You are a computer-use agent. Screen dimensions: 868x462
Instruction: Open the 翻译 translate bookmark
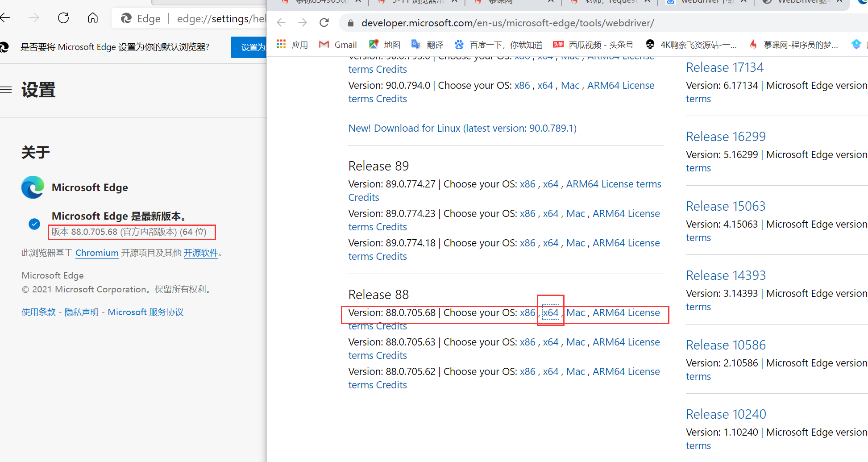428,45
